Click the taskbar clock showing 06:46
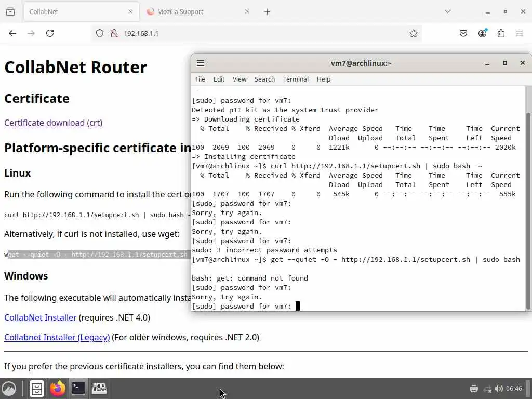The image size is (532, 399). [514, 389]
